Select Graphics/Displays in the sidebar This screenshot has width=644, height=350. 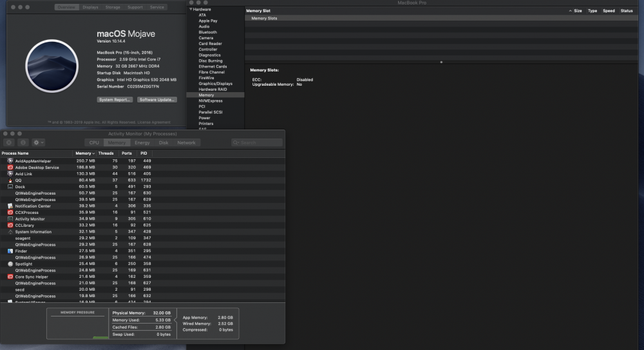click(216, 84)
